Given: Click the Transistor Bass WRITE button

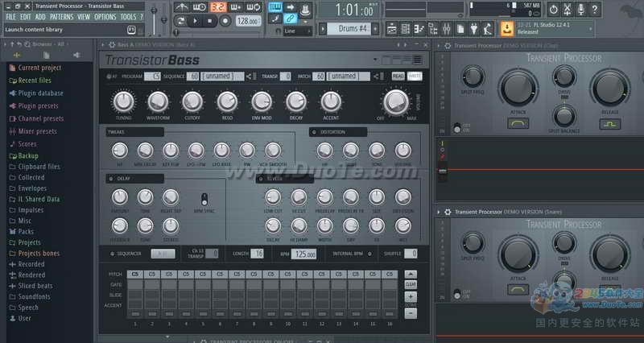Looking at the screenshot, I should point(415,76).
